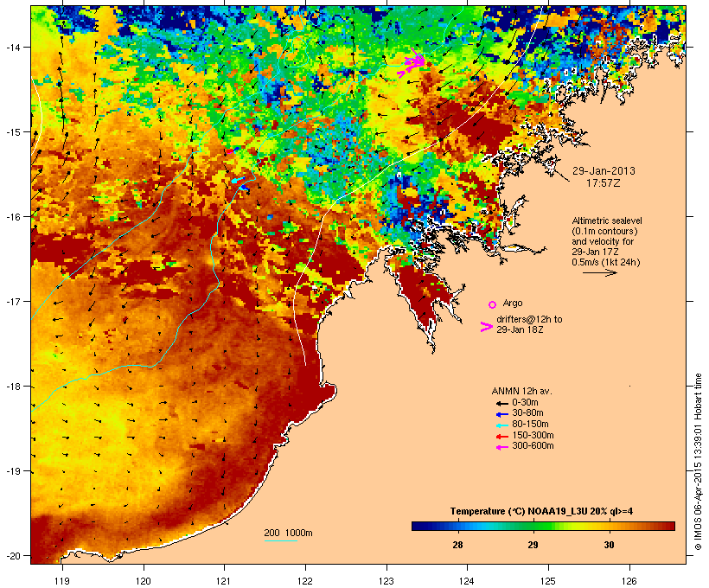
Task: Click the time label 17:57Z
Action: click(604, 183)
